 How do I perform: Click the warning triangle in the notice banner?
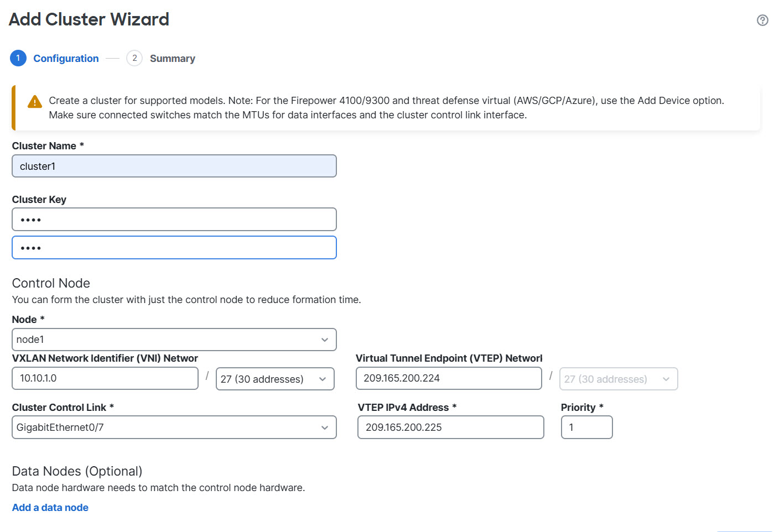(x=34, y=102)
